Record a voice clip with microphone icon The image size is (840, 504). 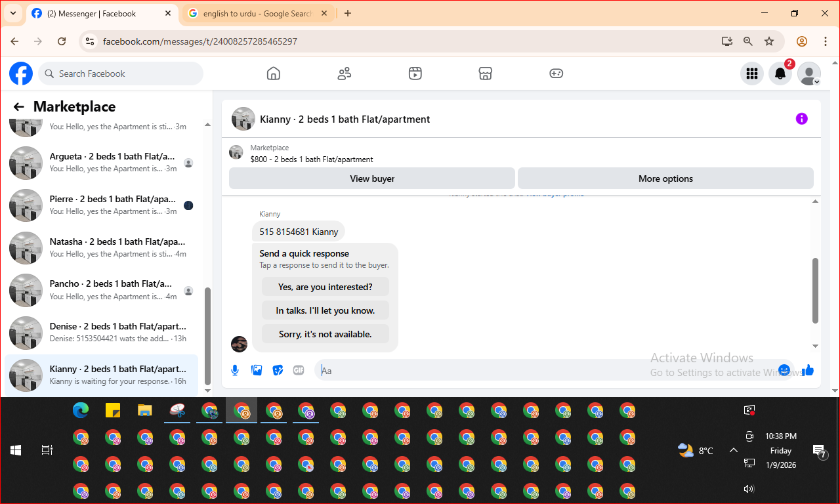pyautogui.click(x=235, y=370)
